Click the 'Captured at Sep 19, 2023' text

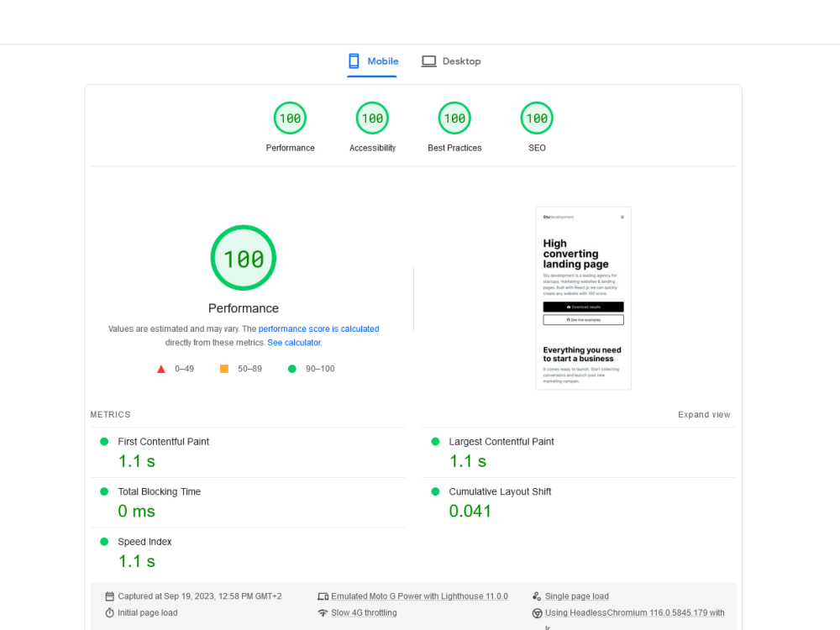click(200, 596)
